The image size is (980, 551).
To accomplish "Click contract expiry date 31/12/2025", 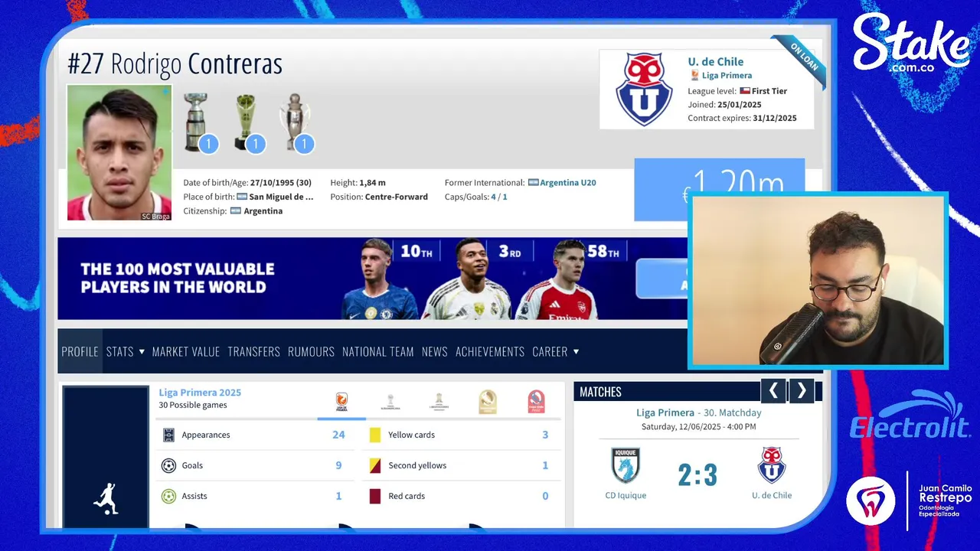I will point(775,119).
